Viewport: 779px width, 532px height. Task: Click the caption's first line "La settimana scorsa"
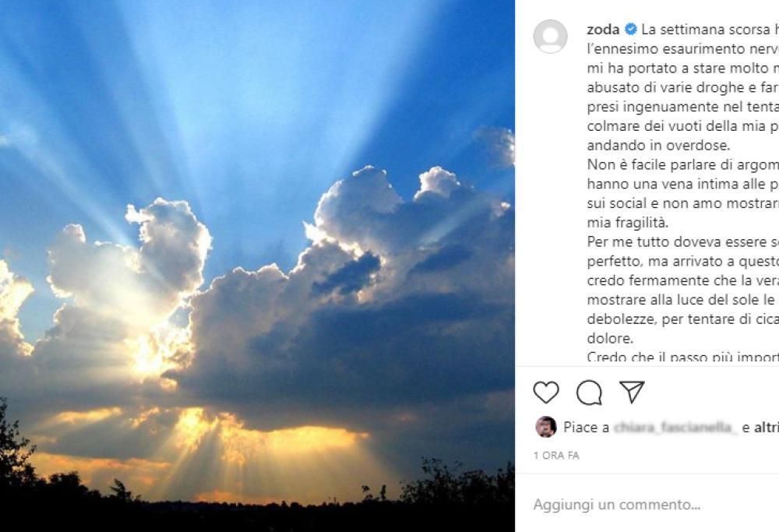click(709, 30)
